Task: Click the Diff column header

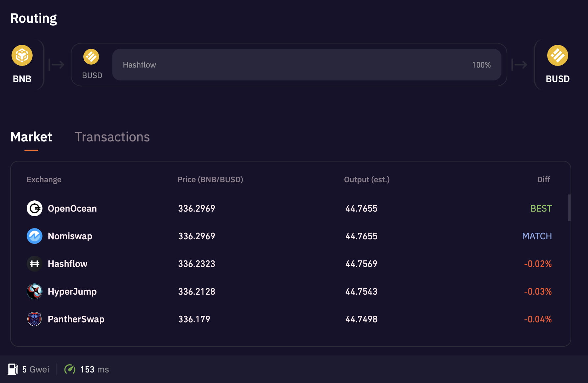Action: click(x=544, y=180)
